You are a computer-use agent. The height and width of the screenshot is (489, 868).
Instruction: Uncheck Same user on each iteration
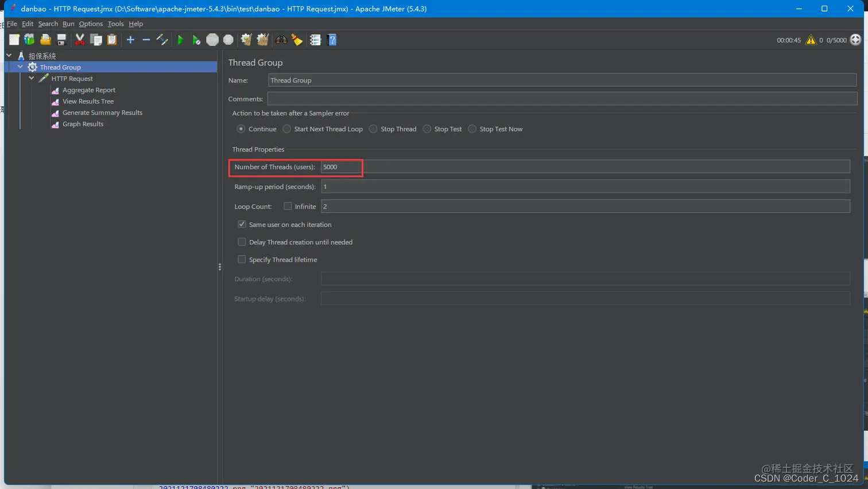[x=242, y=224]
